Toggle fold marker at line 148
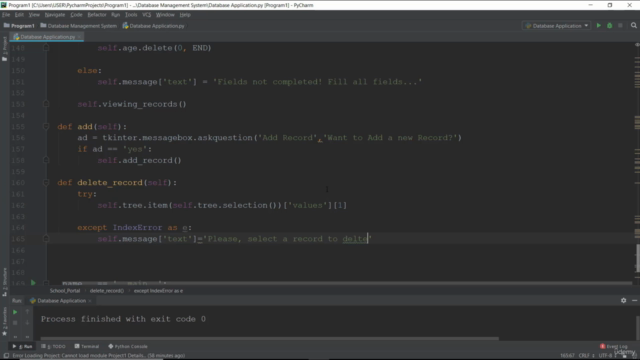640x360 pixels. 46,48
